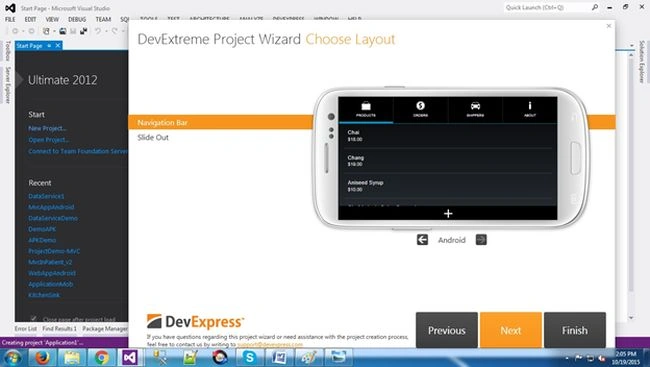Expand the New Project toolbar dropdown arrow
650x367 pixels.
54,31
